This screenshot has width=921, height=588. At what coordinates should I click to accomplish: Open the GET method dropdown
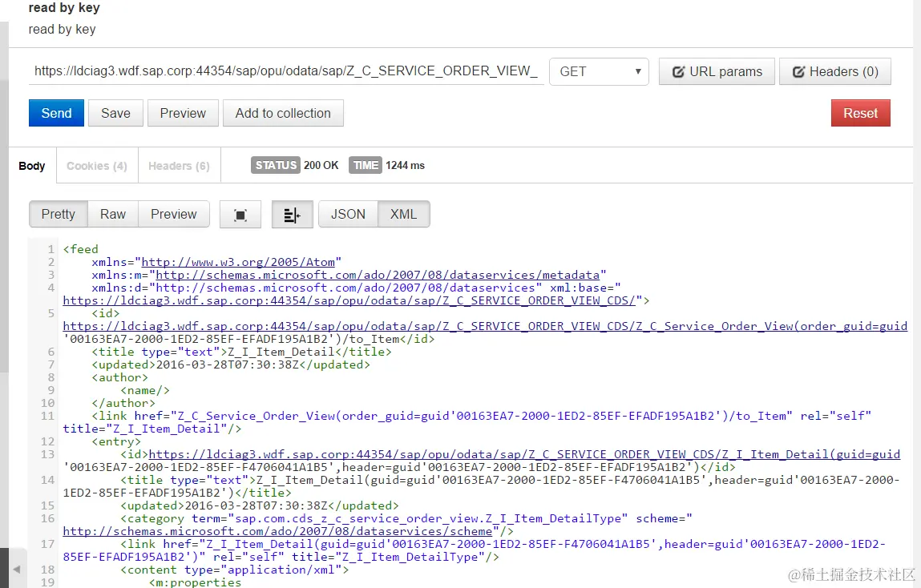coord(599,71)
